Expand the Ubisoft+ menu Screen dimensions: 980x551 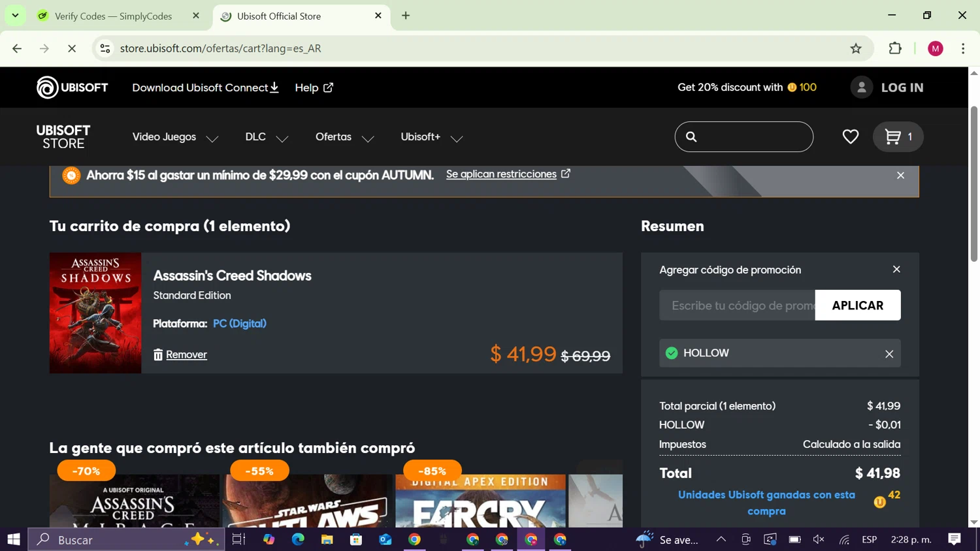[432, 137]
